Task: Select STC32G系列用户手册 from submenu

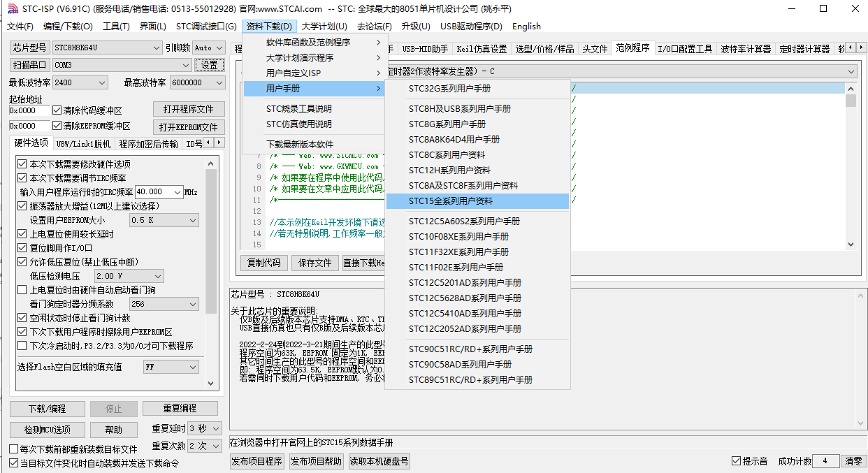Action: coord(478,89)
